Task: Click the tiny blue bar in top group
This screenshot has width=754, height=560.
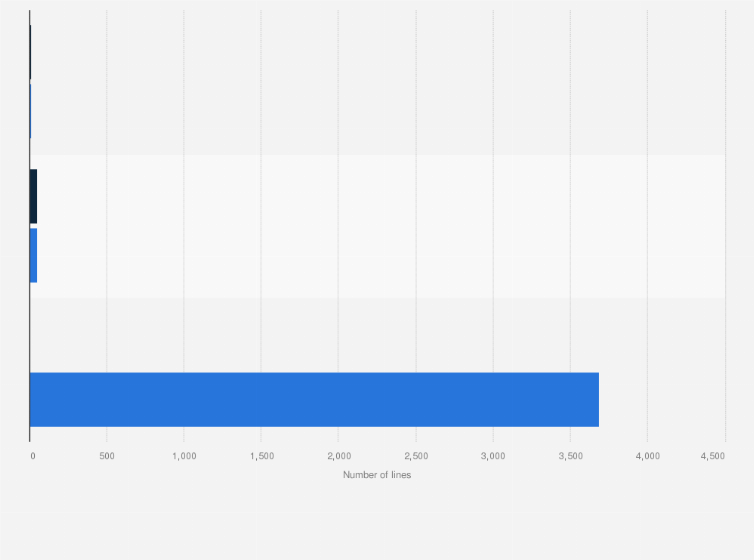Action: (30, 111)
